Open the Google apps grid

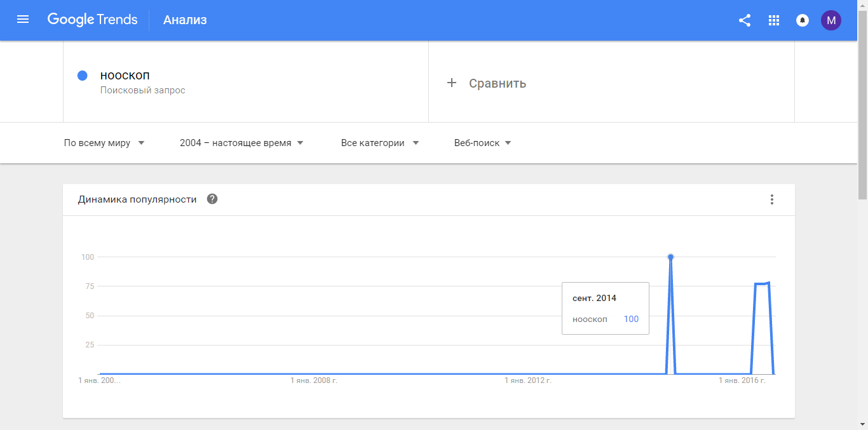tap(773, 20)
